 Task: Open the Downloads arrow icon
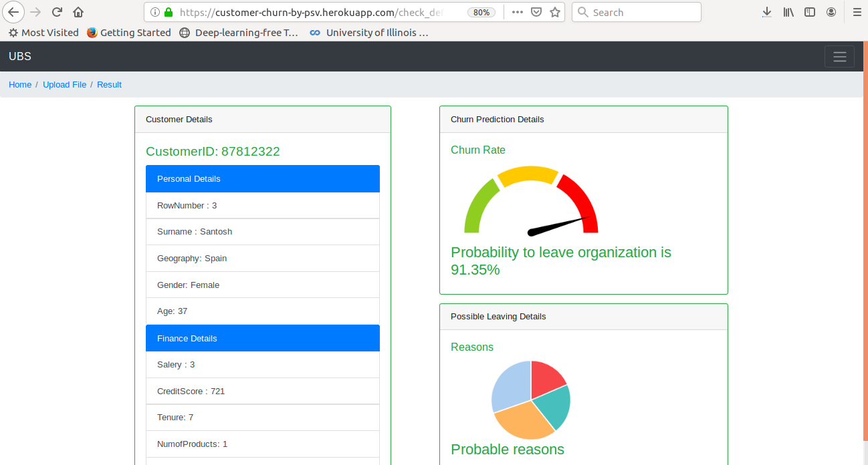767,12
